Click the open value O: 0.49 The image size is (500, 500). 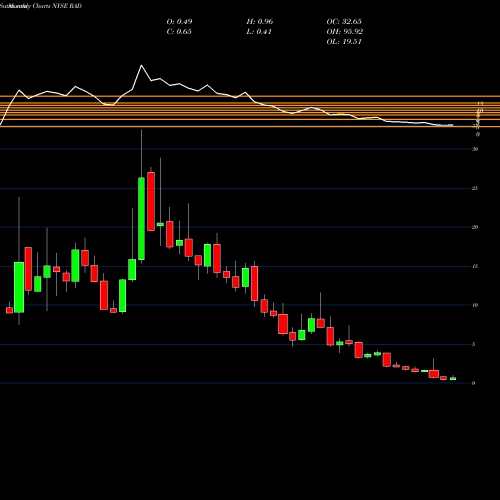179,22
